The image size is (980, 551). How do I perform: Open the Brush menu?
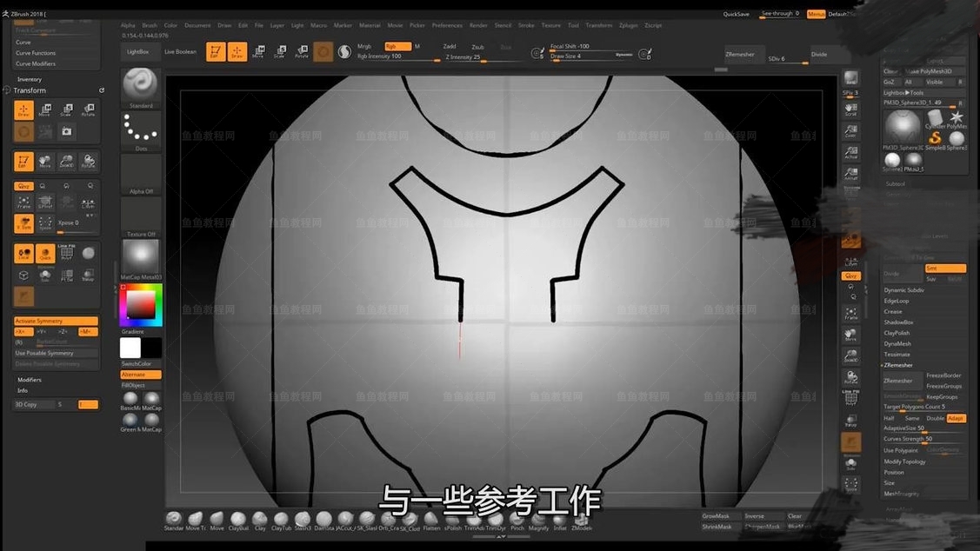point(150,25)
